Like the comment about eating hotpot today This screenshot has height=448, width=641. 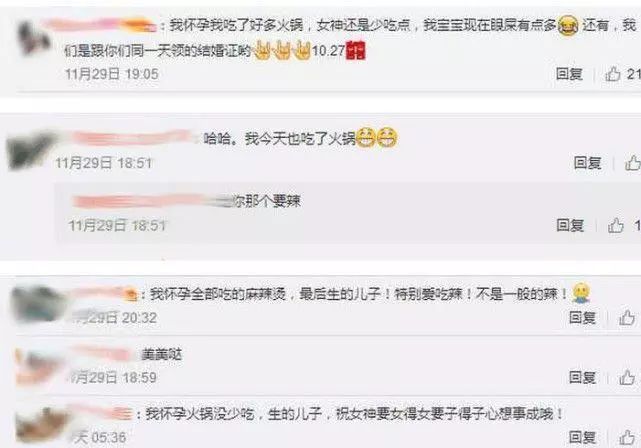(x=633, y=163)
